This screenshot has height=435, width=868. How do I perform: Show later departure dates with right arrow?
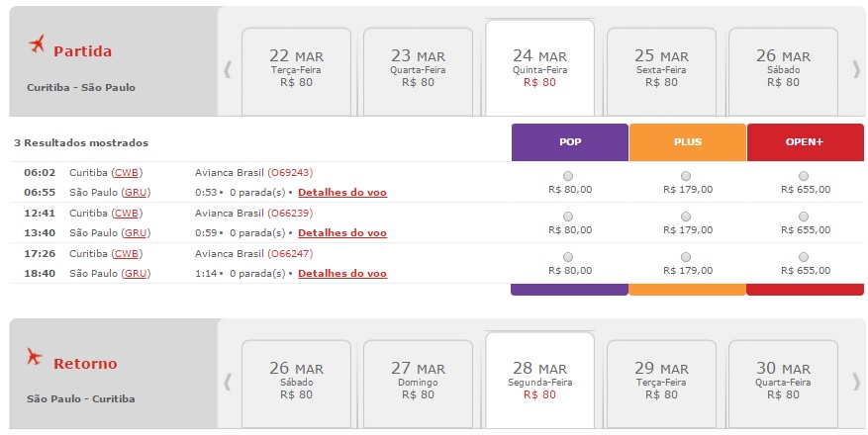(856, 69)
